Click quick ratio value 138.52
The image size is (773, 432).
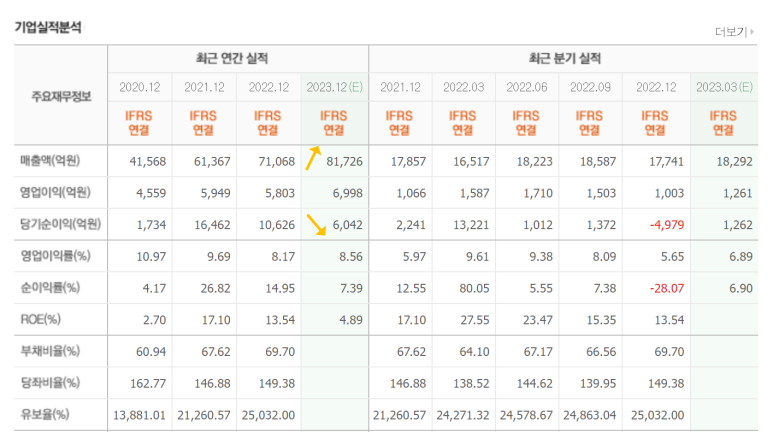471,383
